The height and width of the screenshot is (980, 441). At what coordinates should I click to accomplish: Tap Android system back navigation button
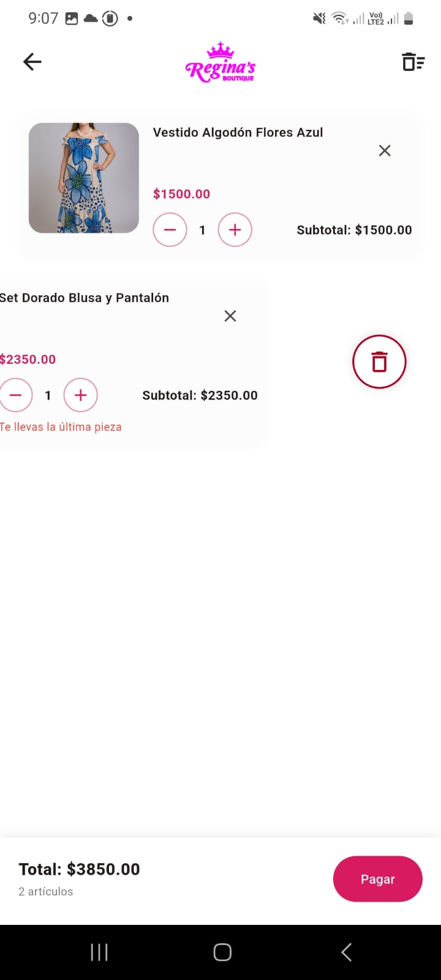point(346,952)
